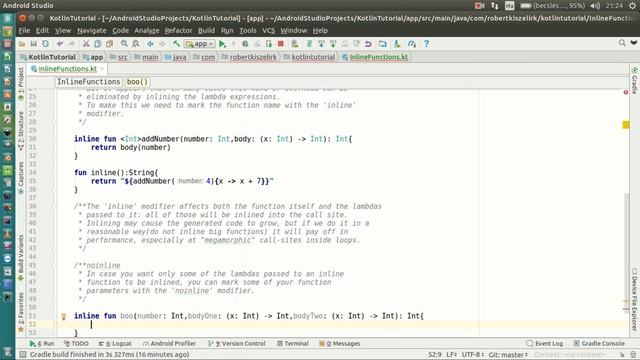Open the Build menu
Viewport: 640px width, 360px height.
point(206,31)
